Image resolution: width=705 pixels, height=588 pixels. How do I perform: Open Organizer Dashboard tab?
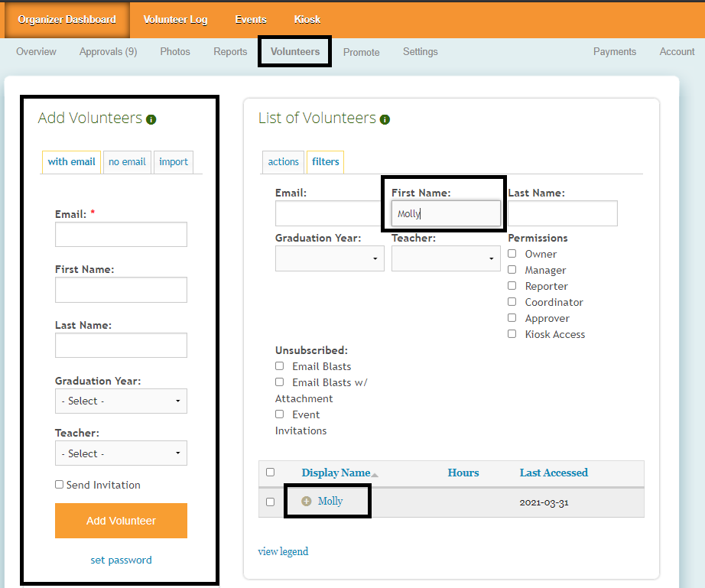[67, 20]
